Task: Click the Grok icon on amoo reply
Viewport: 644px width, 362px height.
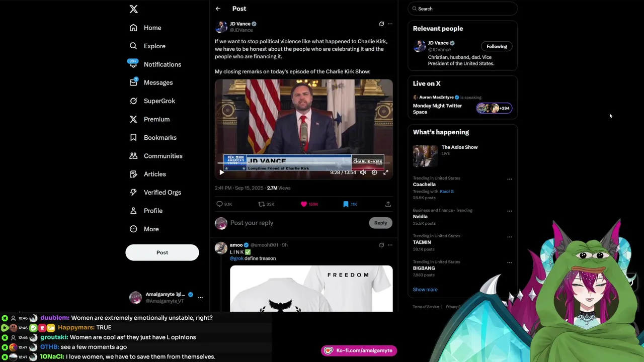Action: [x=381, y=245]
